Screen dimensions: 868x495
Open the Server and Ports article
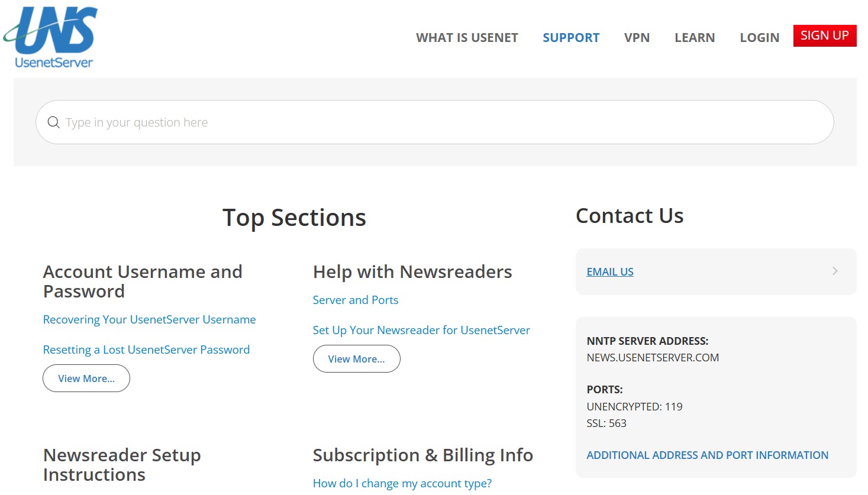click(x=356, y=300)
